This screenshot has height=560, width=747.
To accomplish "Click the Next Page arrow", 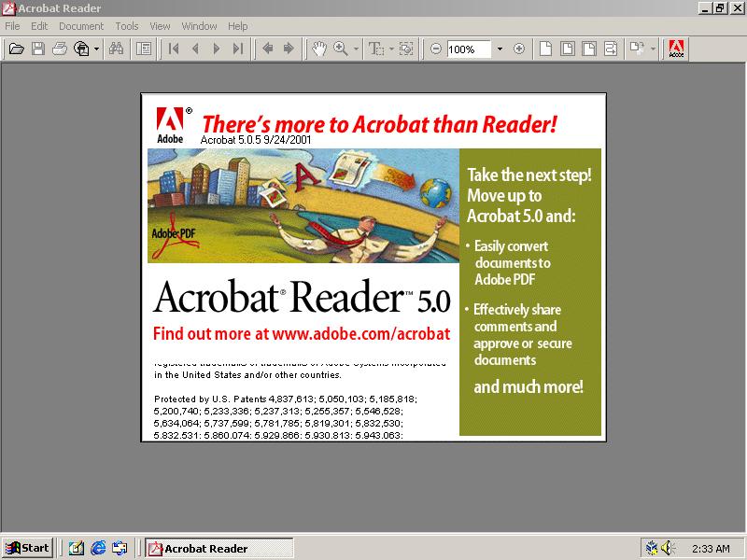I will point(217,49).
